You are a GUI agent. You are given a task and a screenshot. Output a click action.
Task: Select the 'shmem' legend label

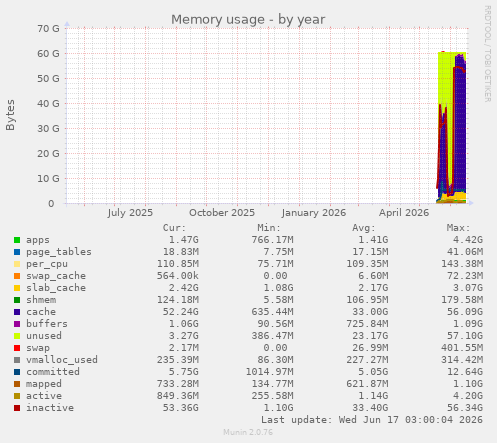point(41,300)
